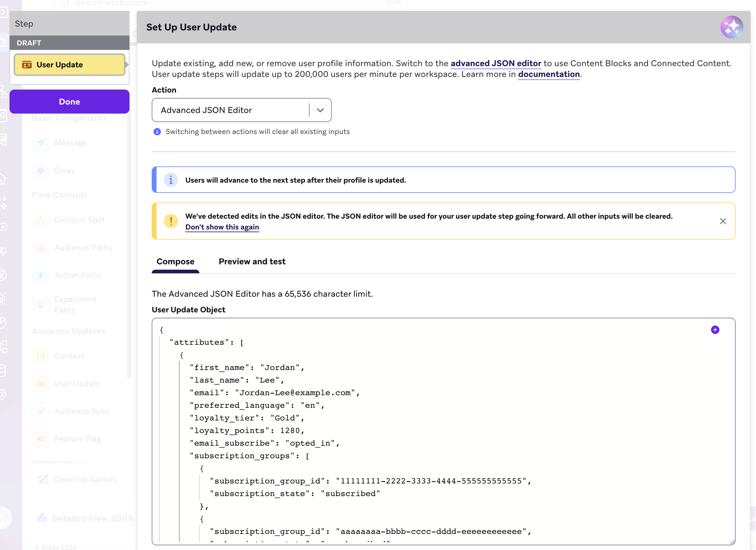The width and height of the screenshot is (756, 550).
Task: Click the Feature Flag label
Action: (x=78, y=439)
